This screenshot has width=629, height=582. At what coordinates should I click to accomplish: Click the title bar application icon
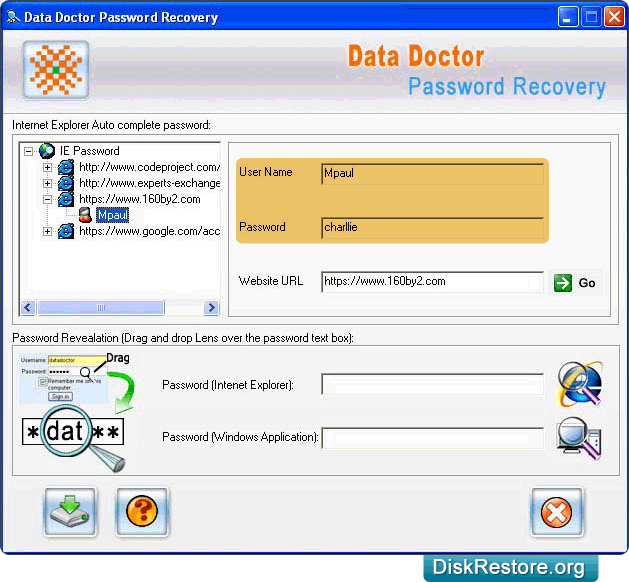coord(13,16)
